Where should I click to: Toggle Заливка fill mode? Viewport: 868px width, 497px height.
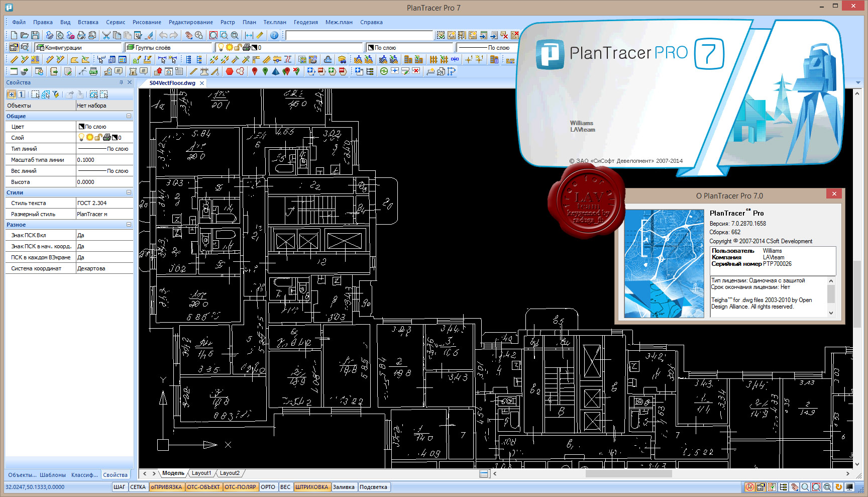pyautogui.click(x=344, y=487)
